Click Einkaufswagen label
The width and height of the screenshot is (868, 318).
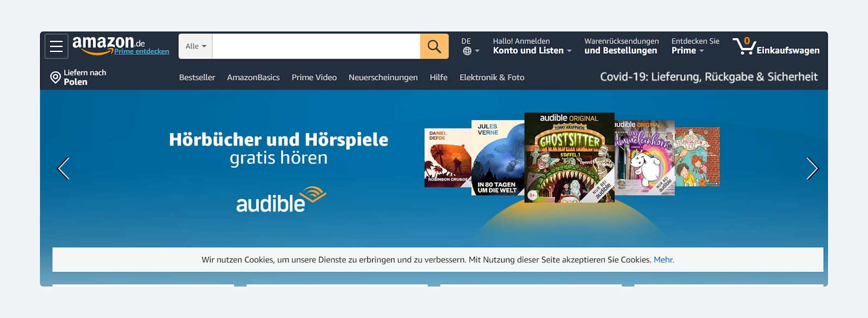tap(788, 50)
